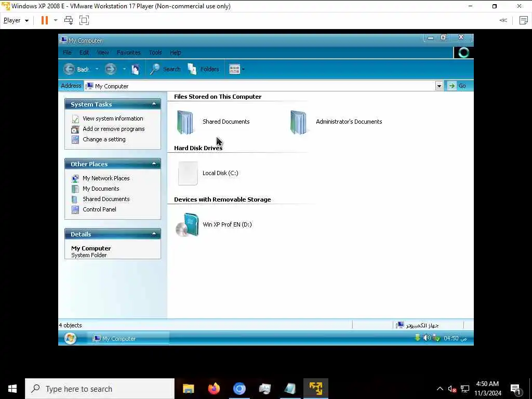Screen dimensions: 532x399
Task: Open the VMware Player menu
Action: pyautogui.click(x=16, y=20)
